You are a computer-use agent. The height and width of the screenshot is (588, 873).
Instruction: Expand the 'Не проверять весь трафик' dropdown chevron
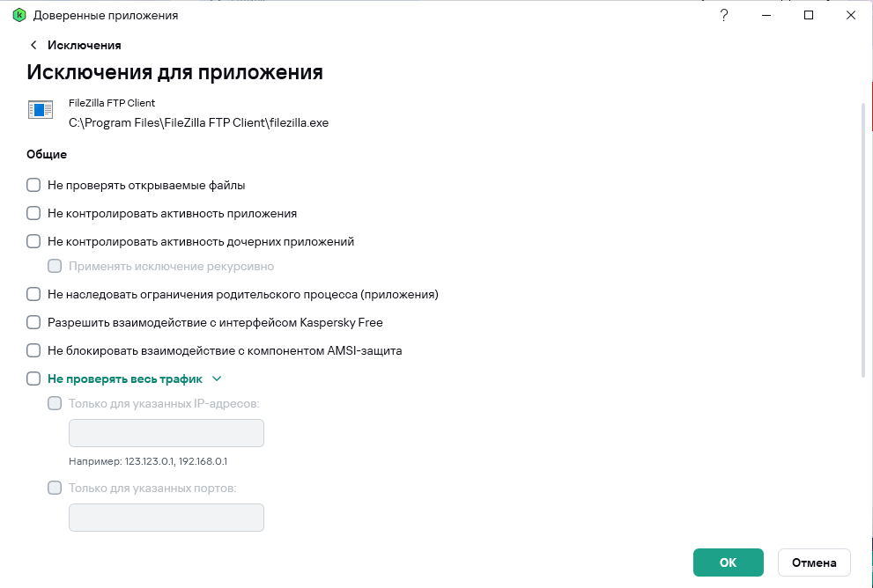(x=217, y=379)
